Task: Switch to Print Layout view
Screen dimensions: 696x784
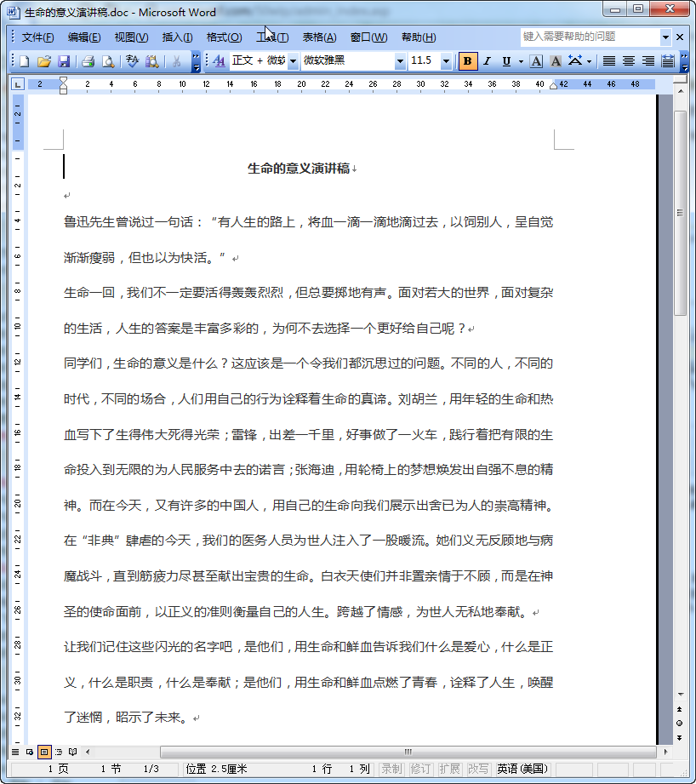Action: 44,752
